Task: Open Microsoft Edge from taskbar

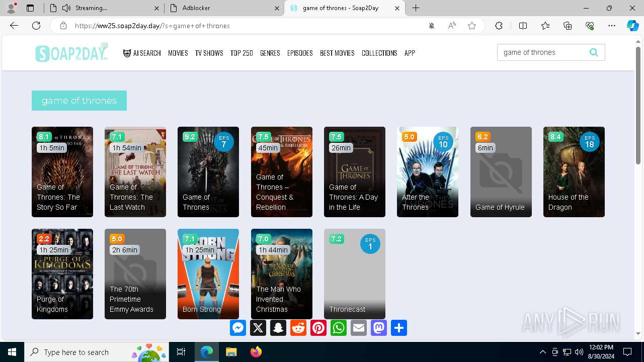Action: (x=207, y=352)
